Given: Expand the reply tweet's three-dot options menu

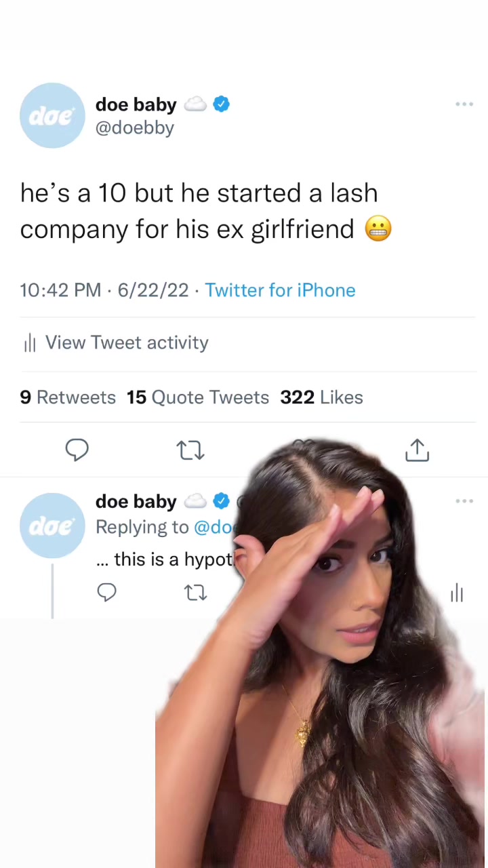Looking at the screenshot, I should (464, 501).
